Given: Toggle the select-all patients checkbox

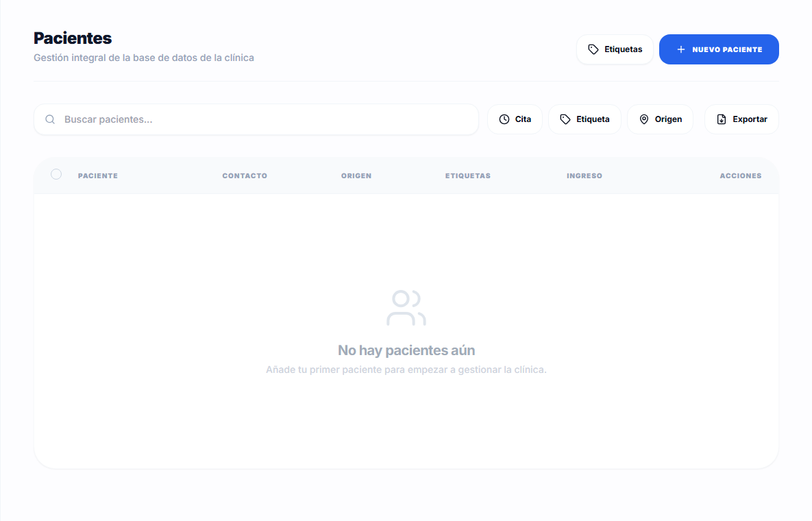Looking at the screenshot, I should coord(56,175).
